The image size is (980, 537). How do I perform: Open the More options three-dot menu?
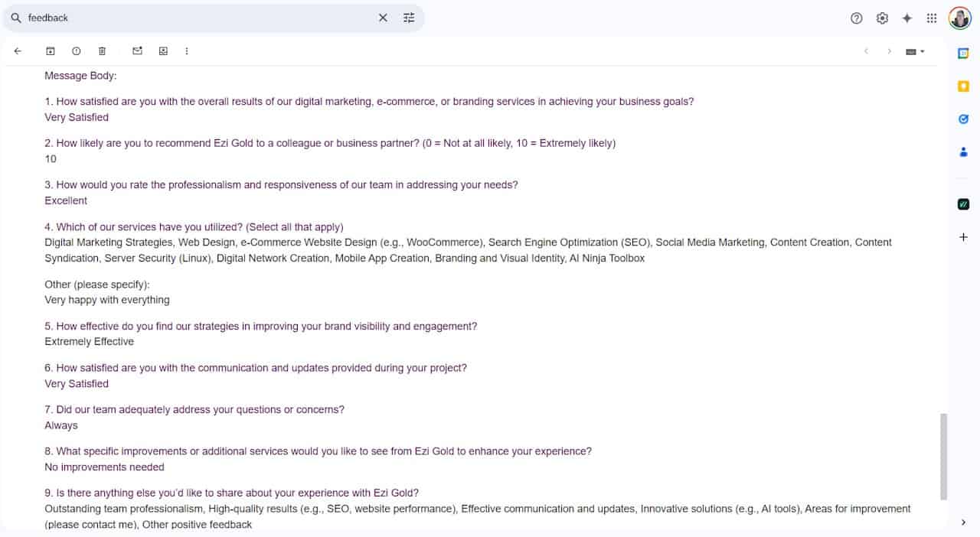187,51
